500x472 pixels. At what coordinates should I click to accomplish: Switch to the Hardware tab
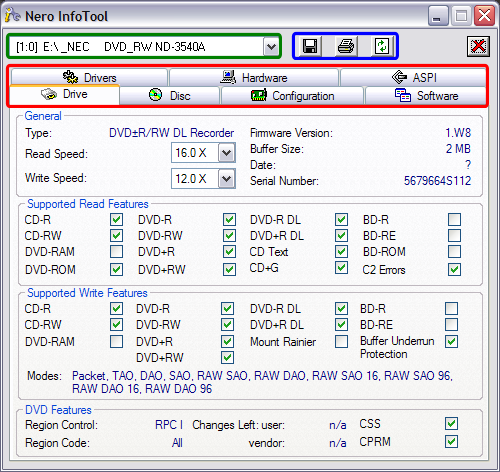tap(254, 77)
